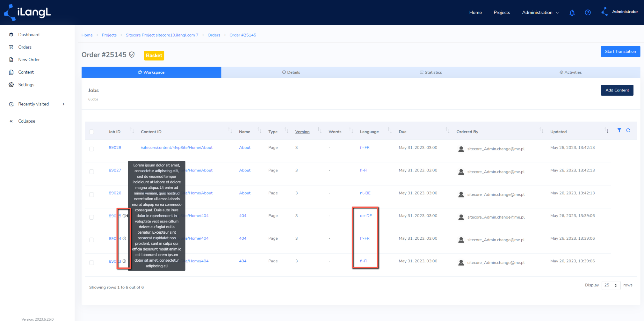Check the box for the de-DE job row

pyautogui.click(x=91, y=217)
